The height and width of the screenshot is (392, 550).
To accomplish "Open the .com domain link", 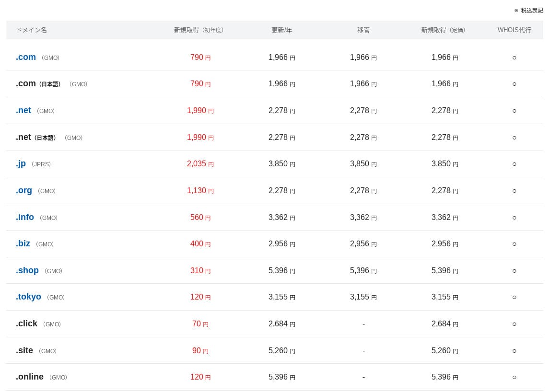I will click(26, 58).
